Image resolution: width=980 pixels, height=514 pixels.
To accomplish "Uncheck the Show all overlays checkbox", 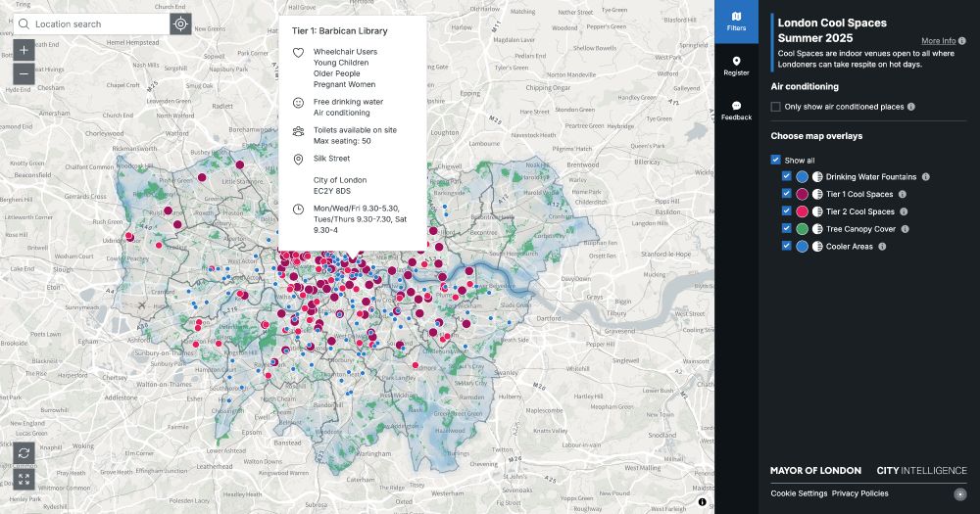I will 775,160.
